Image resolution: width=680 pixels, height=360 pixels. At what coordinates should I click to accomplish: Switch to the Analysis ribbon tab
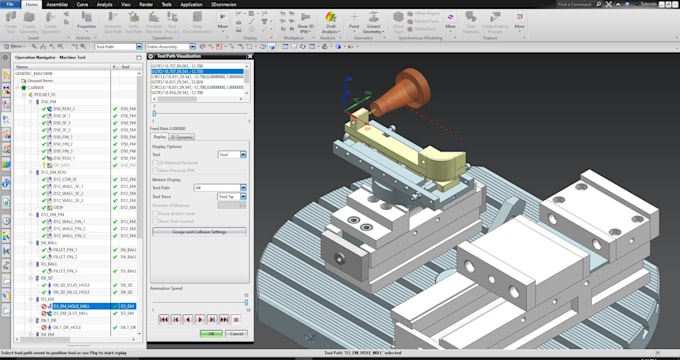click(105, 4)
